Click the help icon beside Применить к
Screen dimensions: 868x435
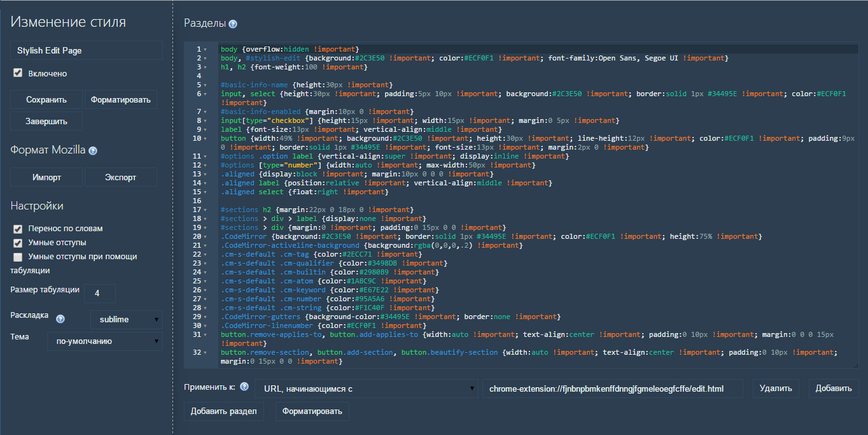[245, 388]
